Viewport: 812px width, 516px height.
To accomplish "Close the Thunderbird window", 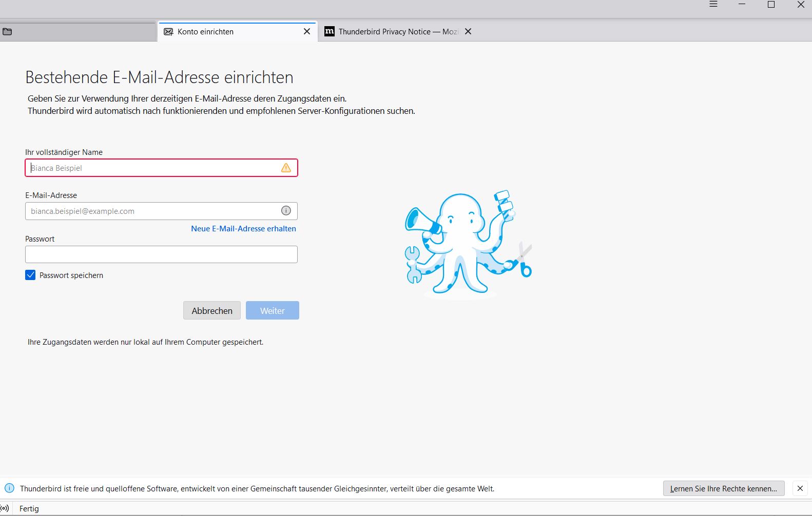I will point(800,4).
